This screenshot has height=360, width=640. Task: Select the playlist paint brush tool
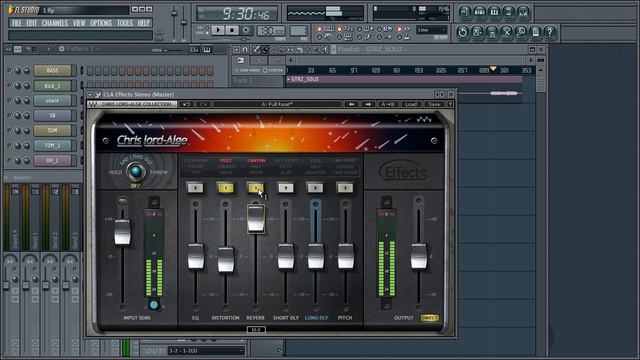coord(265,49)
